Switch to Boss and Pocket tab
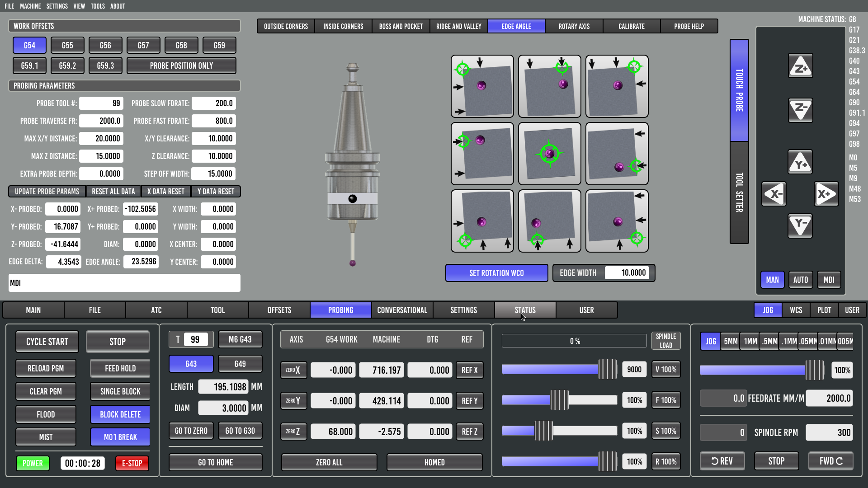This screenshot has height=488, width=868. pyautogui.click(x=401, y=26)
